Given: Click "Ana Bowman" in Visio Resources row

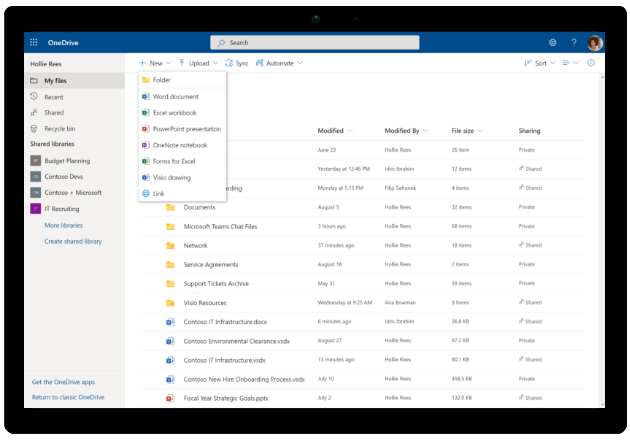Looking at the screenshot, I should 400,302.
